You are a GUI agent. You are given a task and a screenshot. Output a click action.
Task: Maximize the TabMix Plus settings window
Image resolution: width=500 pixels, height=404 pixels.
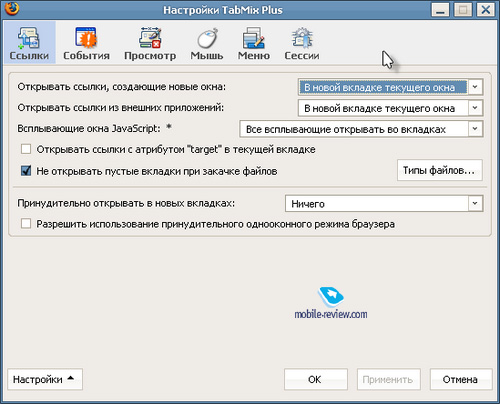463,10
